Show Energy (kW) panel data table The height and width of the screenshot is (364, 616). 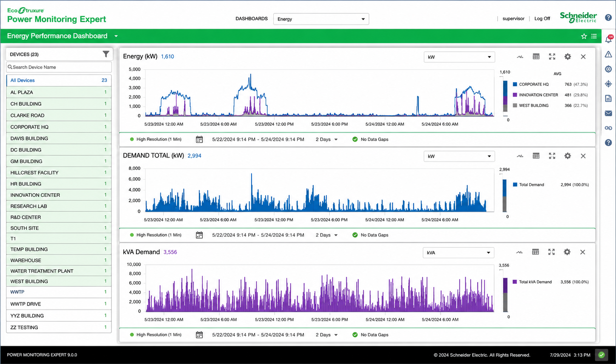point(536,57)
